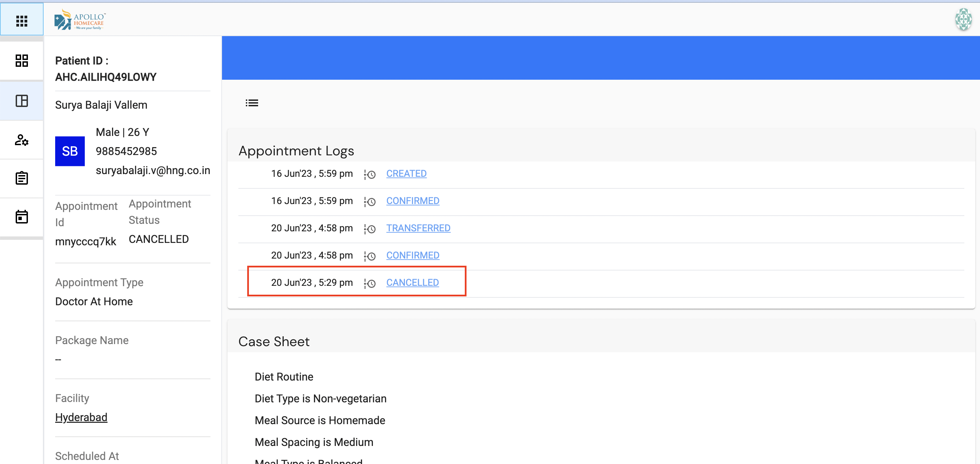
Task: Open the CONFIRMED log from 16 Jun
Action: (x=413, y=201)
